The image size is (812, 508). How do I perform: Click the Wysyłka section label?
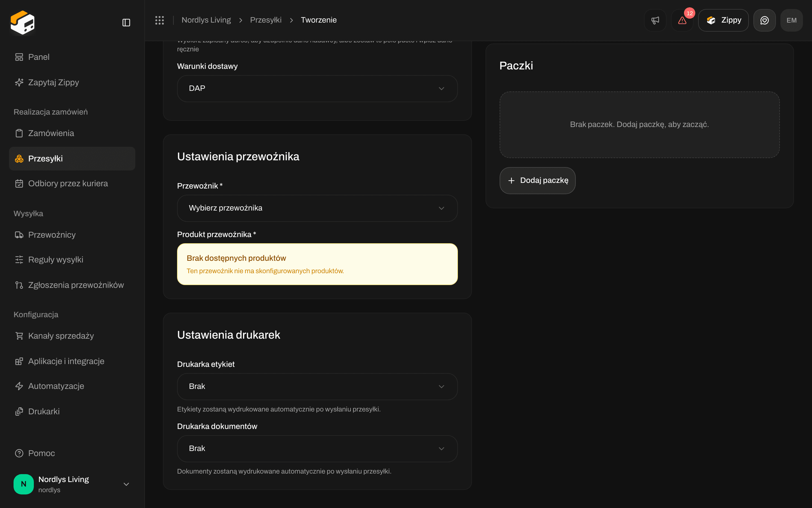pyautogui.click(x=28, y=214)
